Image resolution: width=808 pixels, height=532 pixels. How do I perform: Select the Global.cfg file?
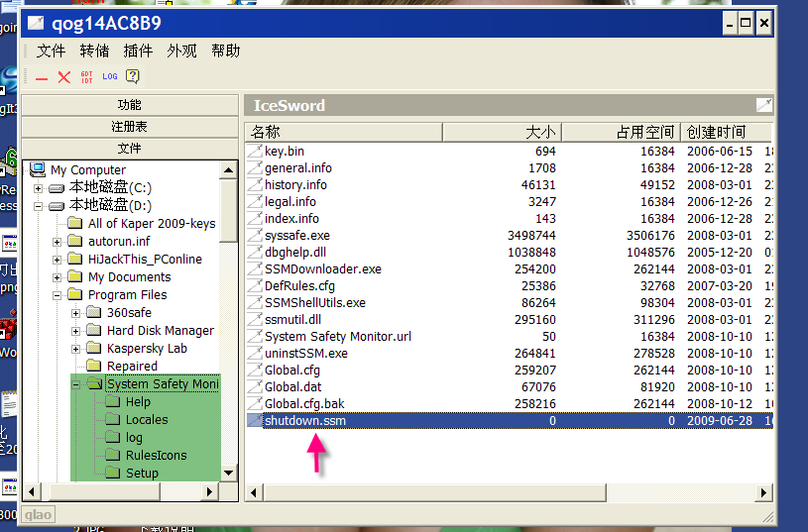[x=292, y=371]
